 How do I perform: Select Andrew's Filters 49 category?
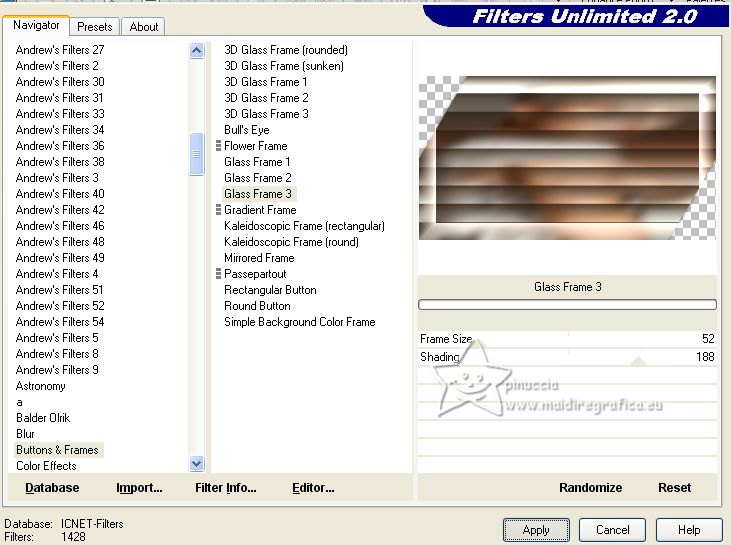pos(60,258)
